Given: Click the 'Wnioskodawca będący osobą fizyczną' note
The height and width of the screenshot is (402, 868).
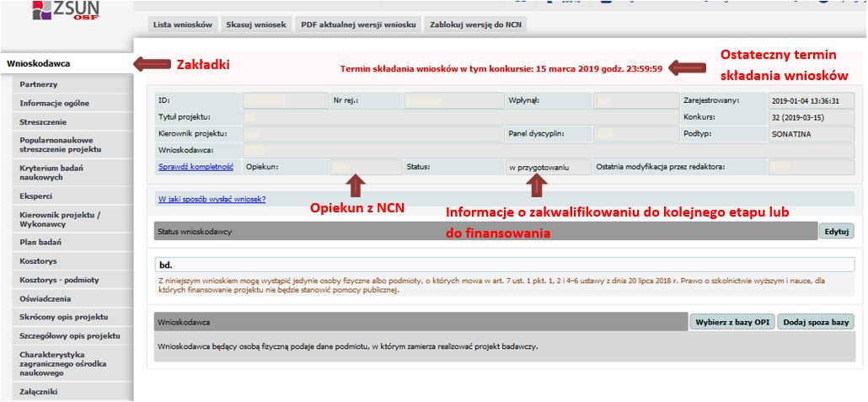Looking at the screenshot, I should point(348,347).
